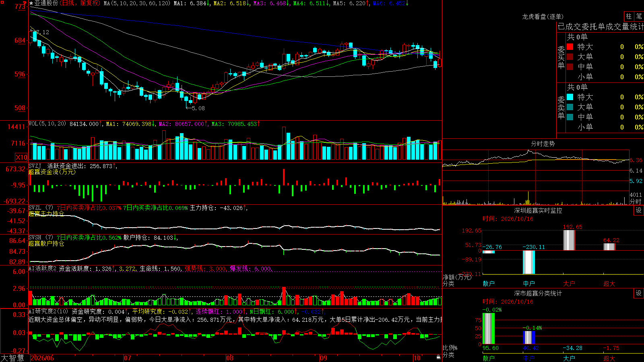644x362 pixels.
Task: Click the SVZJ 活跃资金进出 indicator label
Action: 58,166
